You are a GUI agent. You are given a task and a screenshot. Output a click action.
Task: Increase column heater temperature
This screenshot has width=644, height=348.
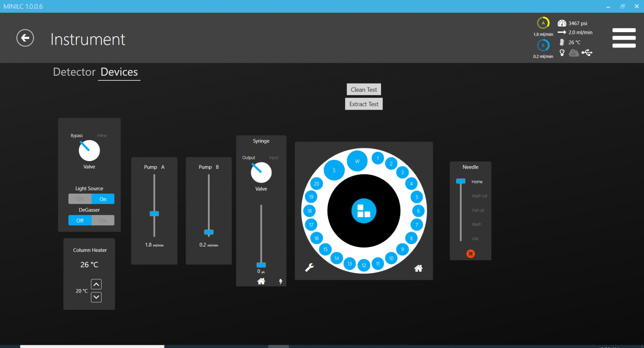coord(96,284)
